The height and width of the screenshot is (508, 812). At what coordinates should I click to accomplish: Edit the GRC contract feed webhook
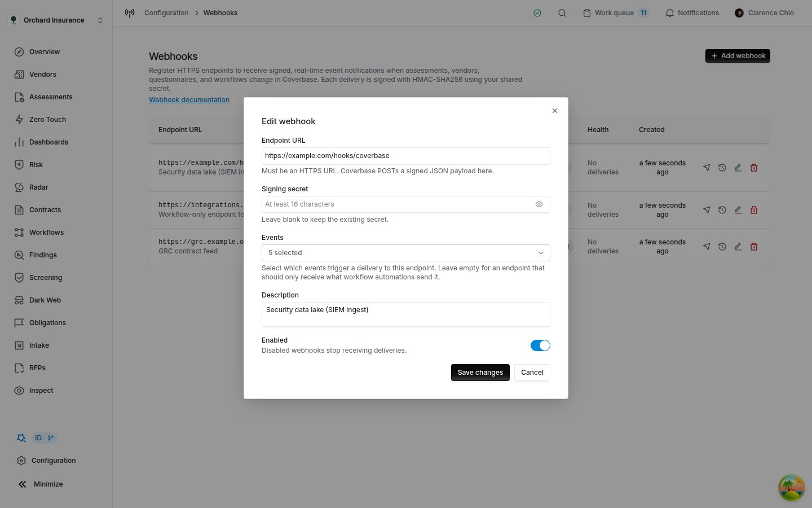738,247
